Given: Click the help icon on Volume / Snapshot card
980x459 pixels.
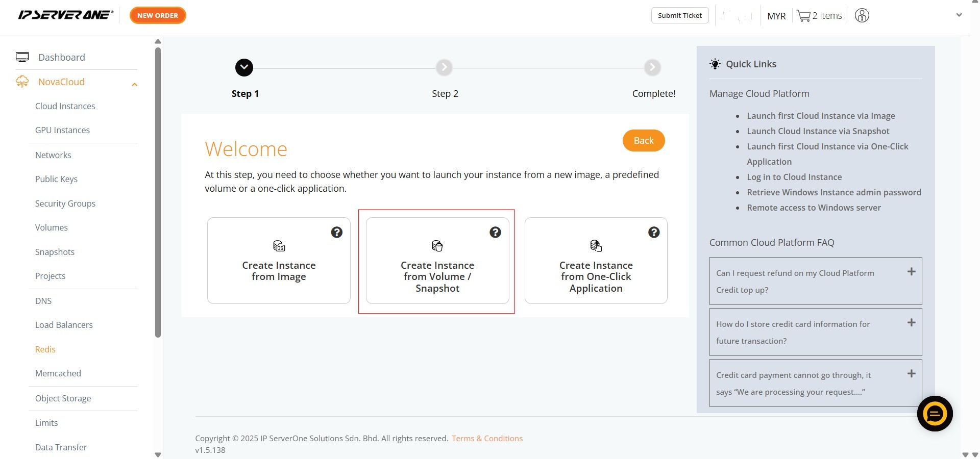Looking at the screenshot, I should [x=495, y=233].
